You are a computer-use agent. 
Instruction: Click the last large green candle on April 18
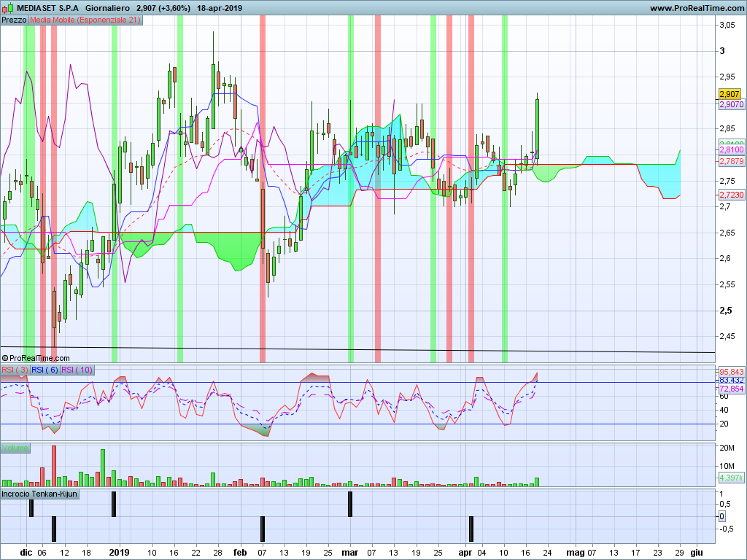(538, 129)
